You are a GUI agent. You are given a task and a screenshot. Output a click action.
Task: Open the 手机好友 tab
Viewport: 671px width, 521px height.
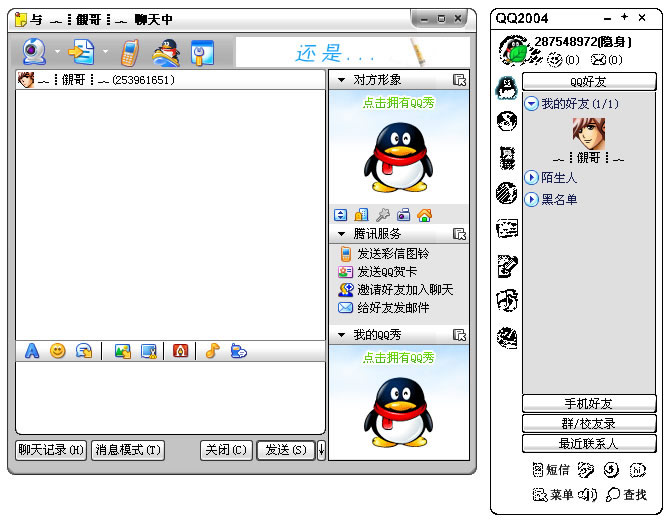589,403
